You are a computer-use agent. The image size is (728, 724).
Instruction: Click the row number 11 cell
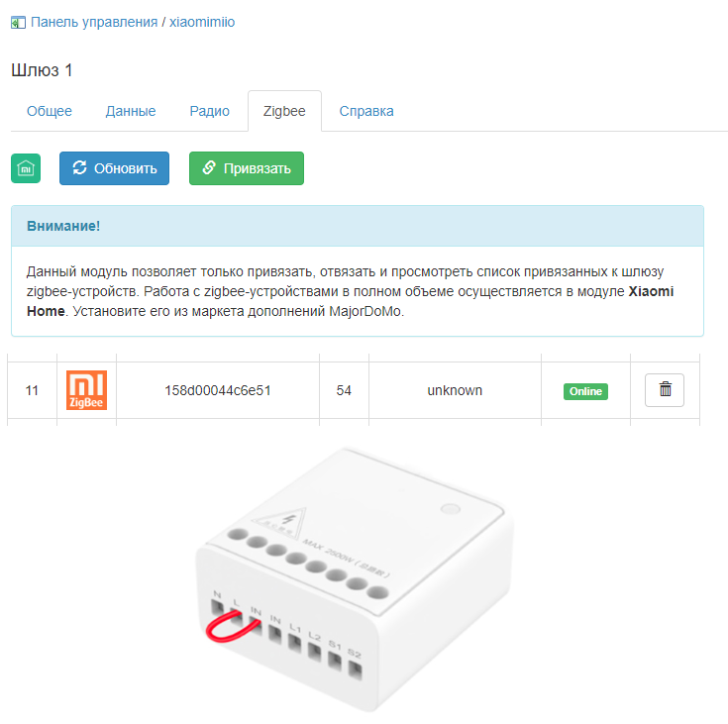[32, 390]
